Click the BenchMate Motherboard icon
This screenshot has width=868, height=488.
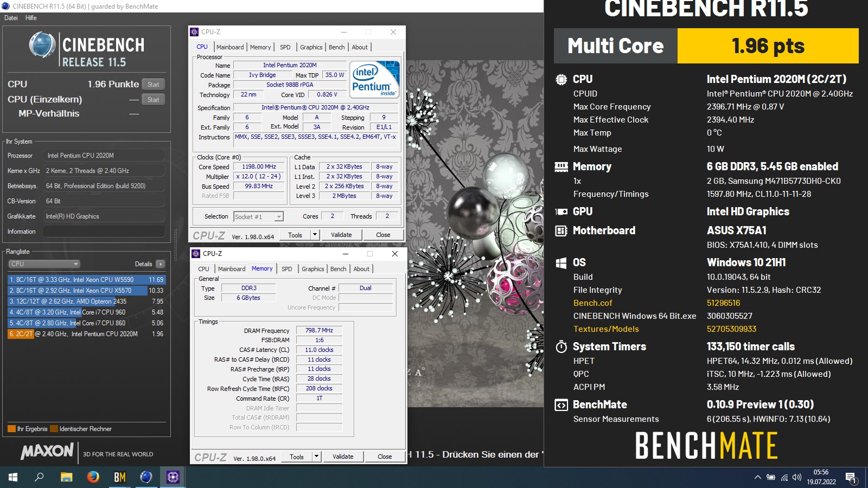561,231
